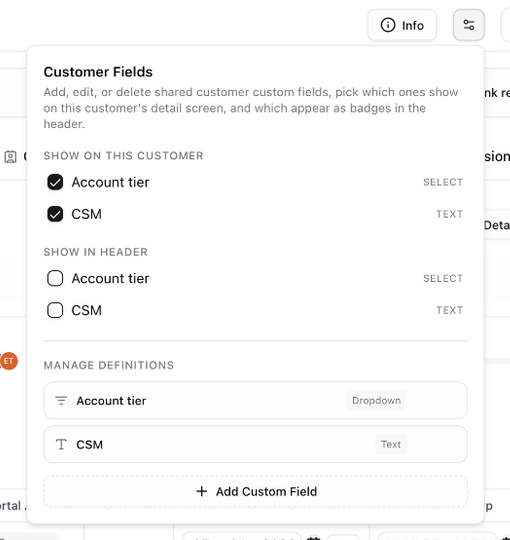Click the filter icon beside Account tier definition
The image size is (510, 540).
[x=61, y=401]
